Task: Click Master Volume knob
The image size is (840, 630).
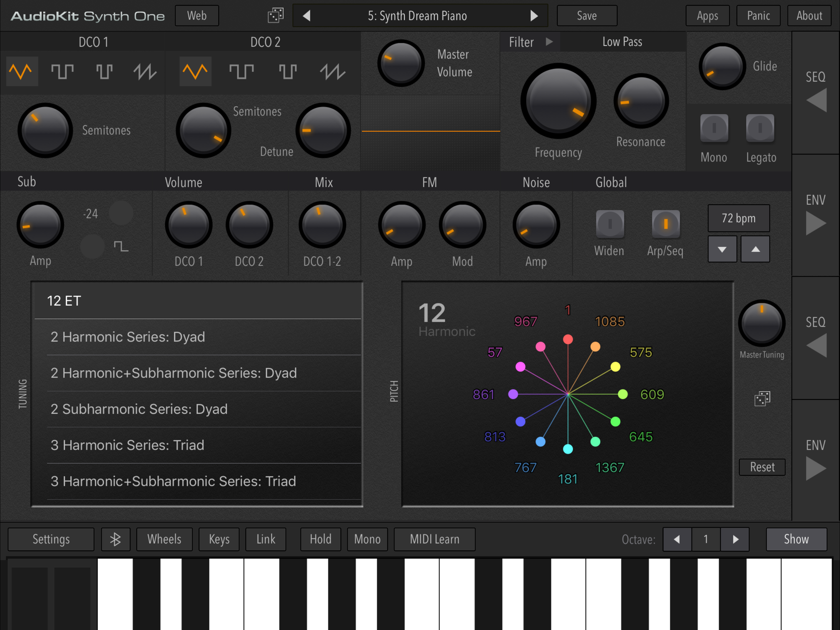Action: (x=401, y=63)
